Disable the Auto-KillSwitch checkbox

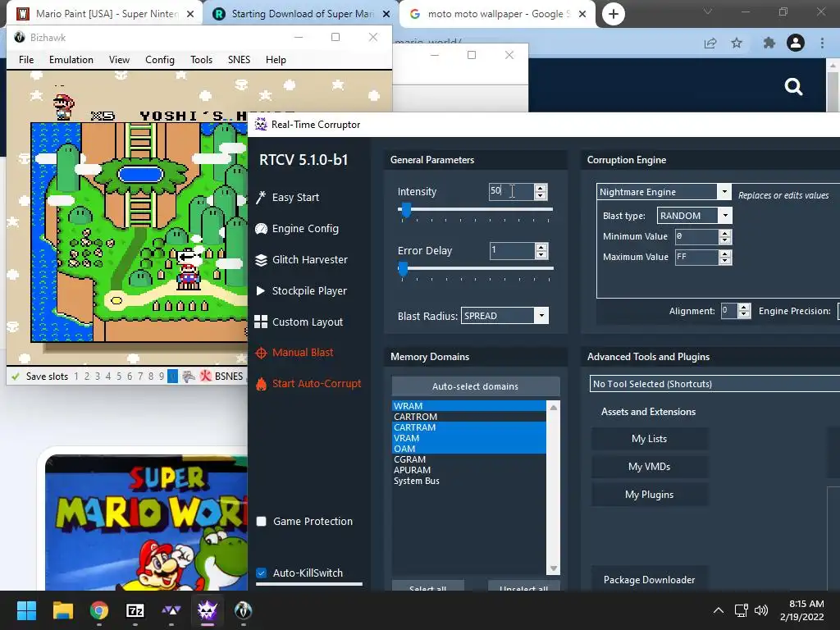pos(262,573)
